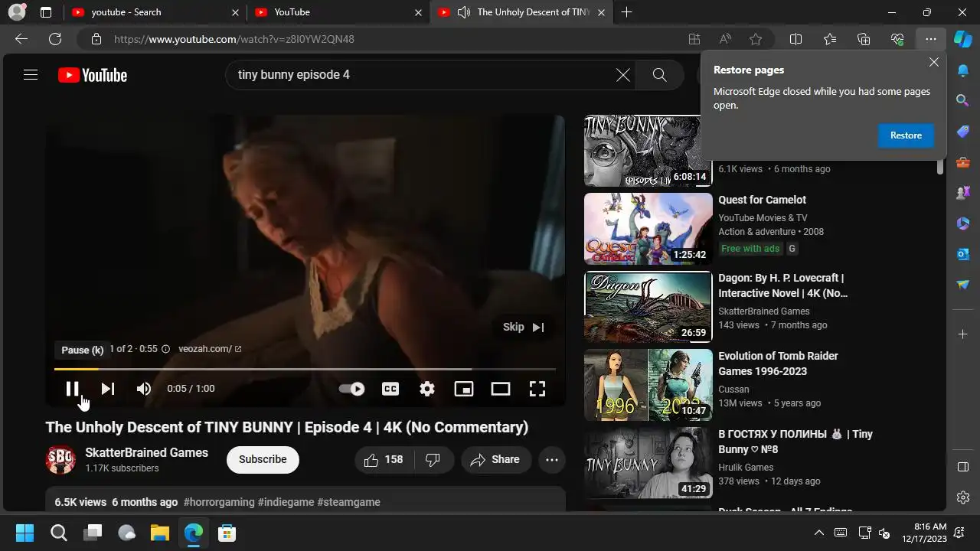Open Edge favorites list
The width and height of the screenshot is (980, 551).
coord(830,39)
